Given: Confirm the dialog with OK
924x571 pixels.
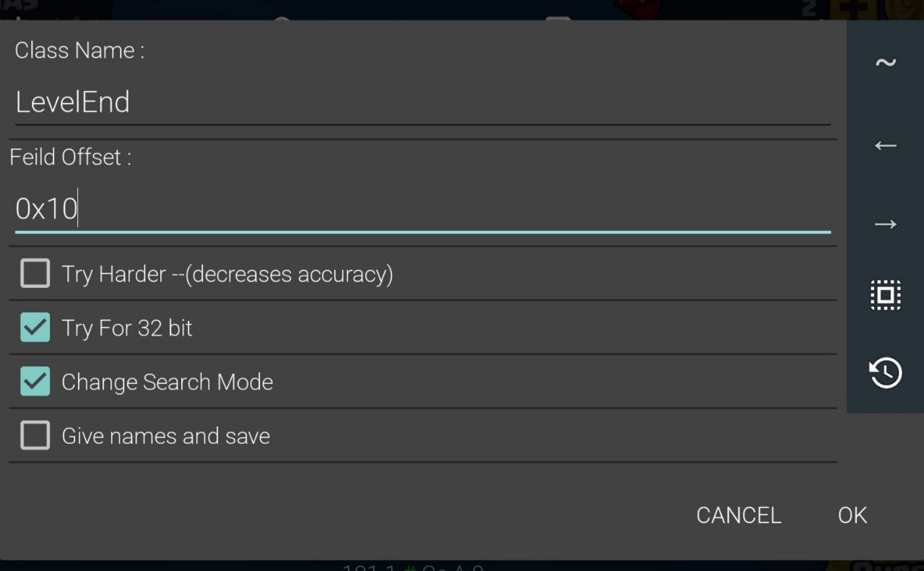Looking at the screenshot, I should coord(852,515).
